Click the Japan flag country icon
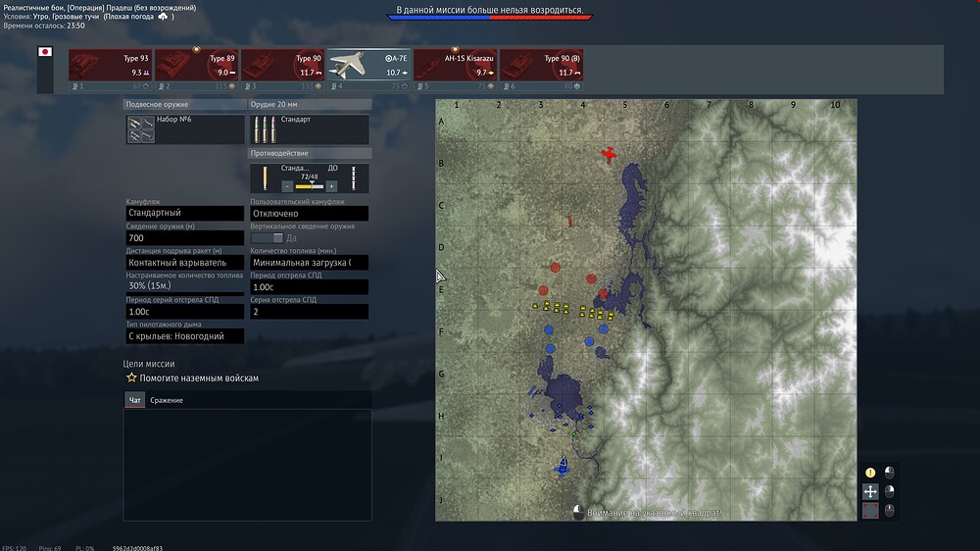This screenshot has width=980, height=551. coord(44,52)
